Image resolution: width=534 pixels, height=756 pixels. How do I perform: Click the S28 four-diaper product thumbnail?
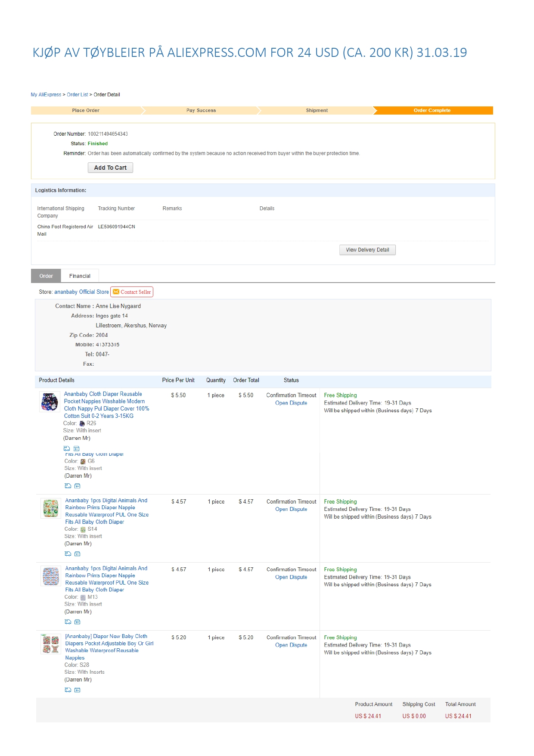click(x=51, y=644)
